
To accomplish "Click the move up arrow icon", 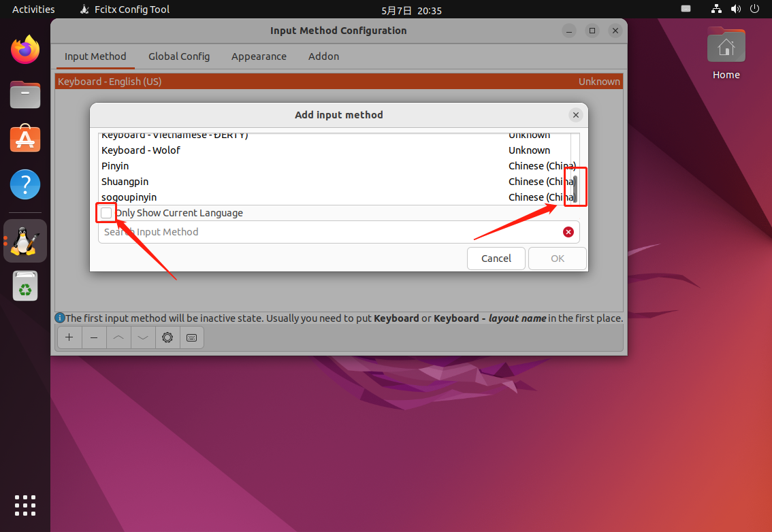I will [118, 337].
